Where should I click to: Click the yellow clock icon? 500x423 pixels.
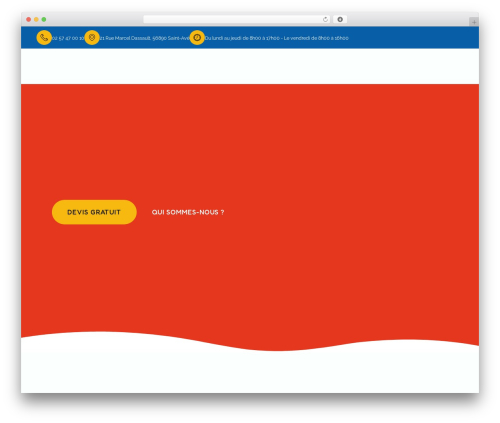coord(197,37)
